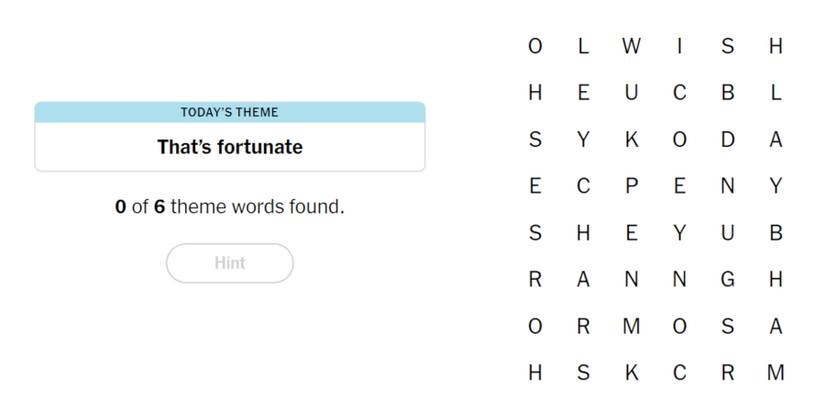The image size is (825, 413).
Task: Select the letter W in the grid
Action: (631, 46)
